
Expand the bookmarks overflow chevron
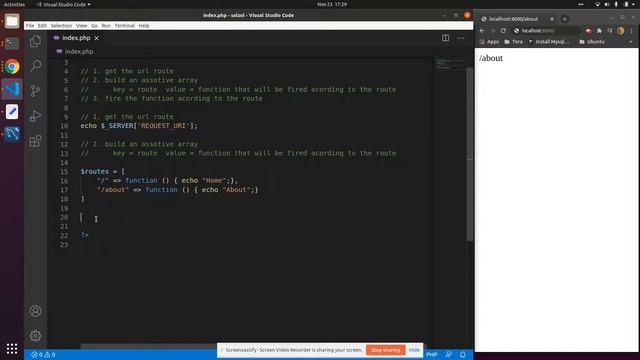point(631,42)
